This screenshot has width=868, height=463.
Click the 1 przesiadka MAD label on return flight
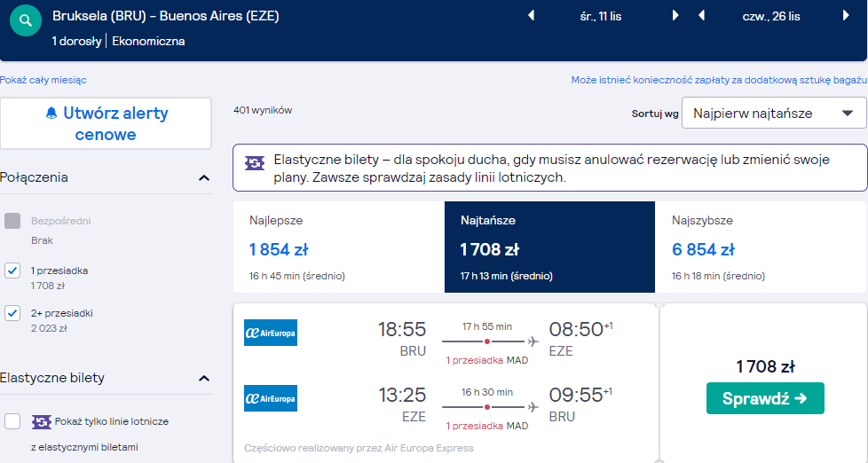(x=487, y=426)
